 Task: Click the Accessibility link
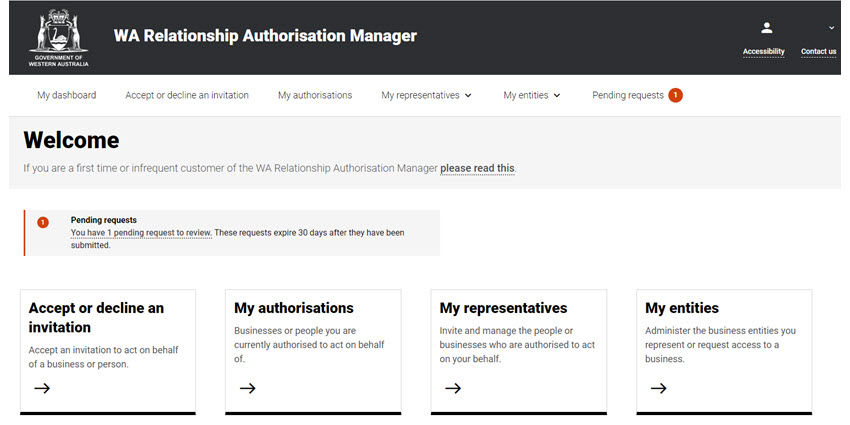(763, 51)
